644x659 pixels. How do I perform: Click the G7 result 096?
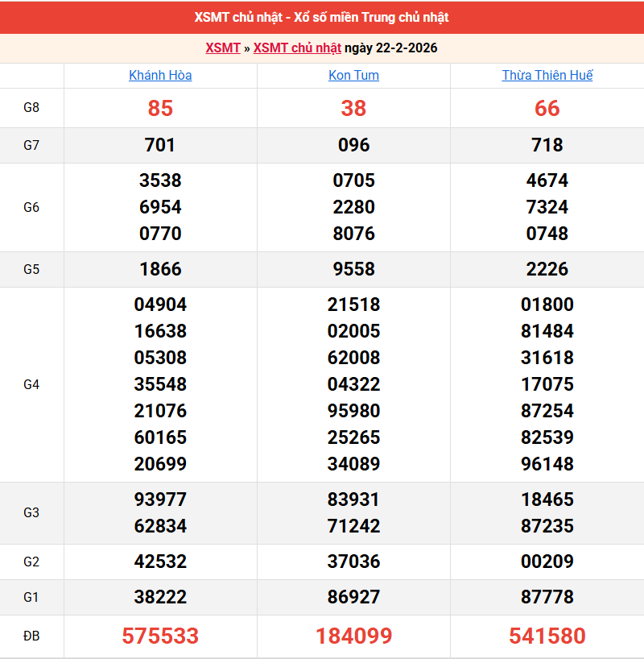click(353, 145)
